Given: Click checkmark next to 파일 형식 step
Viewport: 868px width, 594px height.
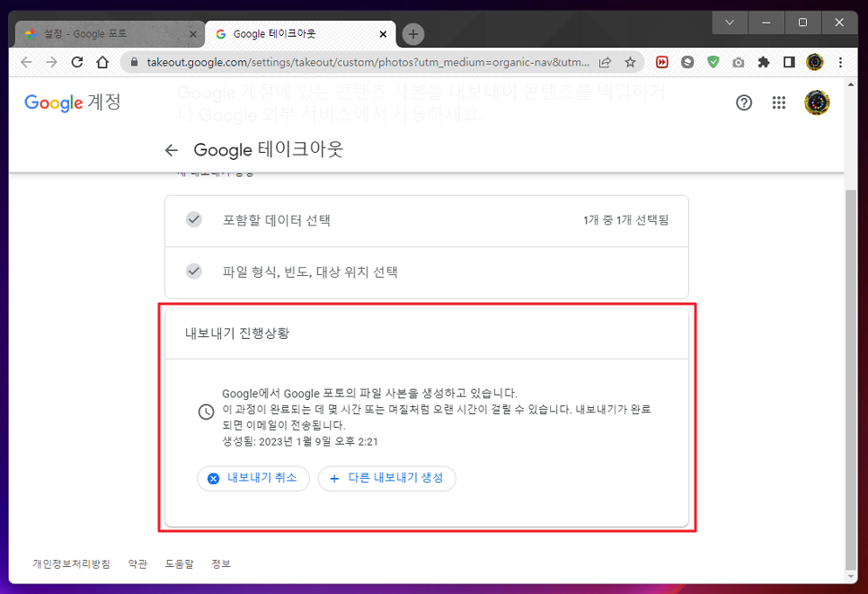Looking at the screenshot, I should point(194,271).
